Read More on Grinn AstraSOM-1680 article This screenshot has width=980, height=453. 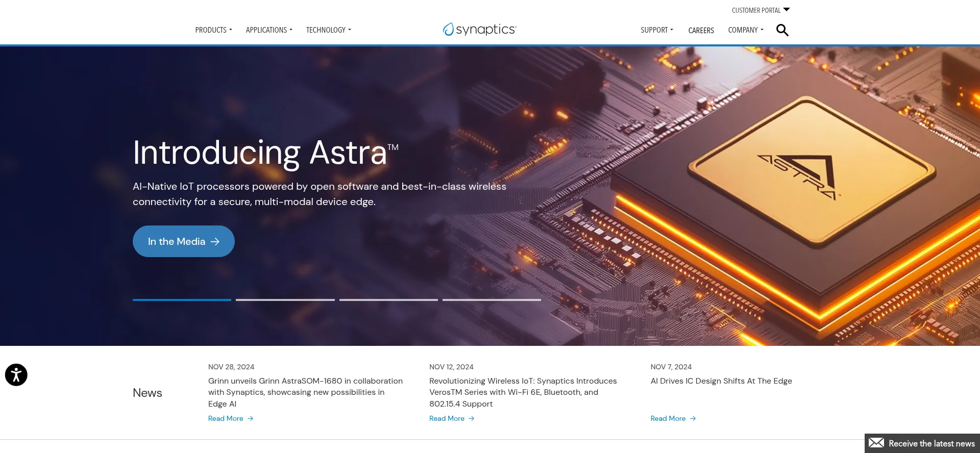pos(231,418)
